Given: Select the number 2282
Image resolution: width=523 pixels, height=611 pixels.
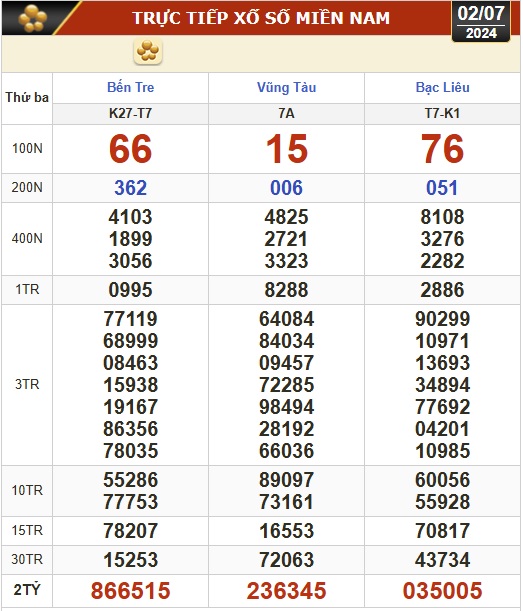Looking at the screenshot, I should coord(442,261).
